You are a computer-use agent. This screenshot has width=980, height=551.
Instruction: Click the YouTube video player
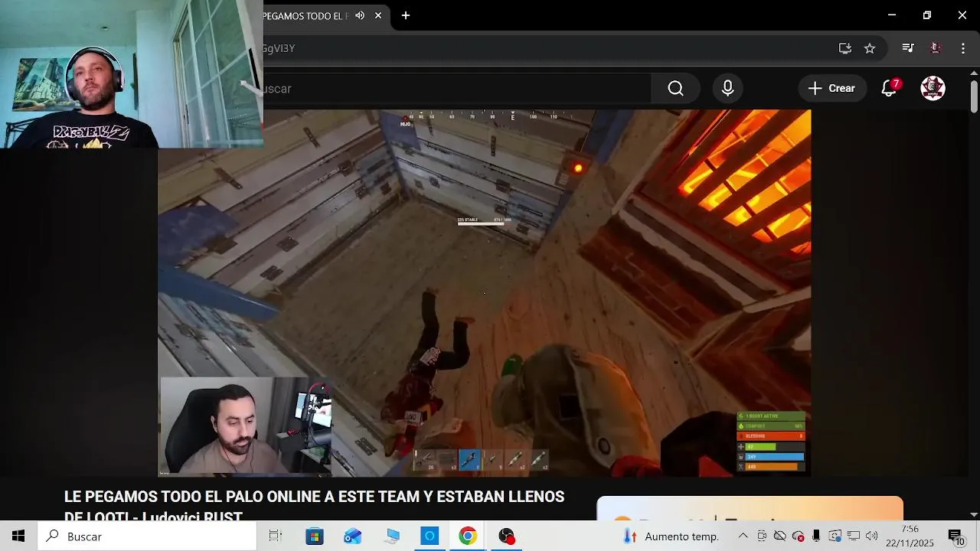(484, 292)
